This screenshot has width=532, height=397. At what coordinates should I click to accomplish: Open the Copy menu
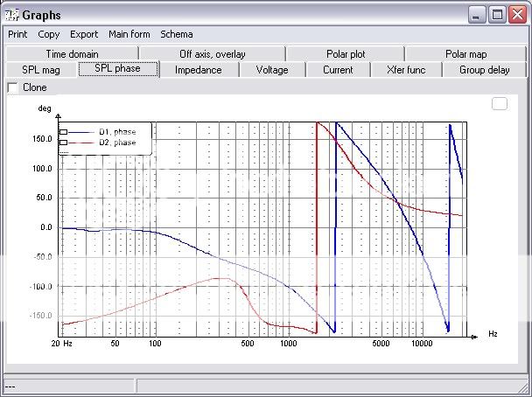tap(49, 35)
